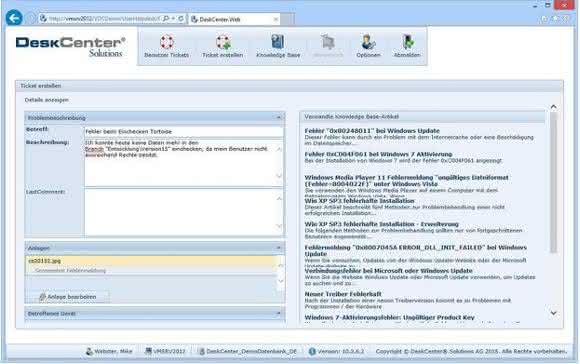
Task: Switch to the DeskCenter Web browser tab
Action: point(234,19)
